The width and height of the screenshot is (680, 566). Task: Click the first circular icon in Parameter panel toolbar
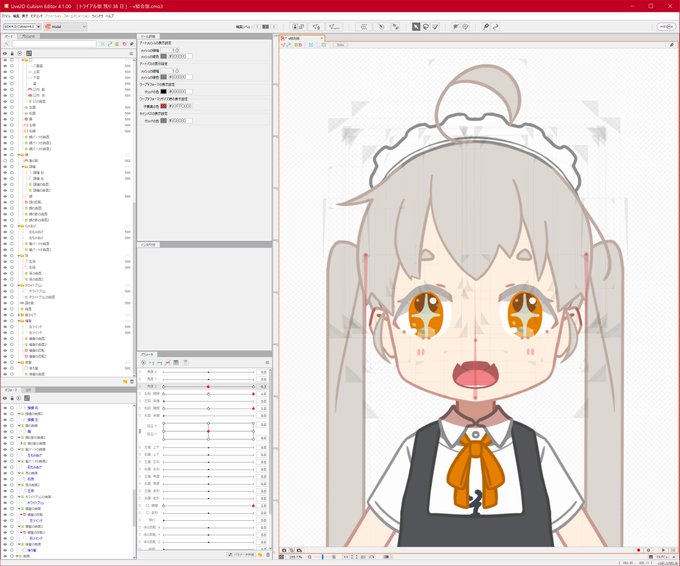[143, 363]
